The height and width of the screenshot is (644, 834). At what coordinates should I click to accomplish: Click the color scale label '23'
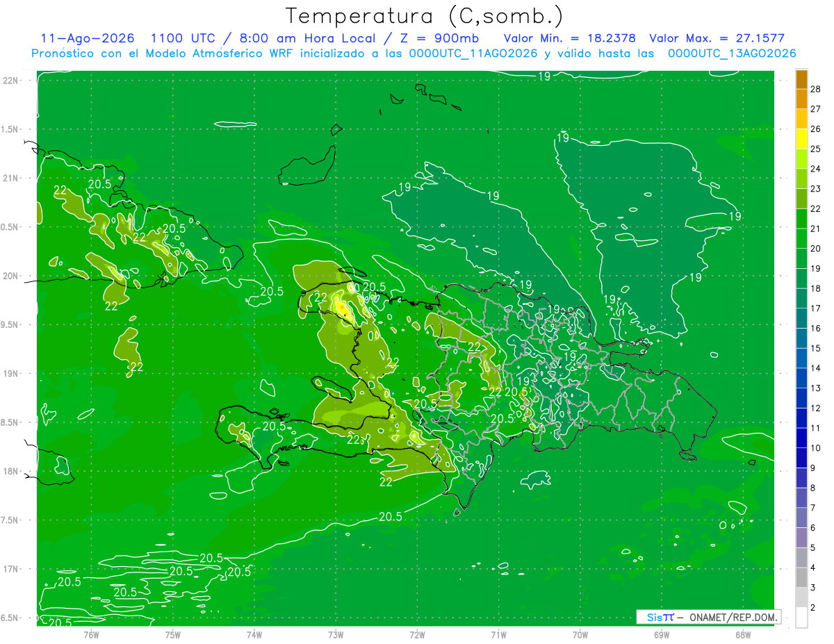[816, 189]
